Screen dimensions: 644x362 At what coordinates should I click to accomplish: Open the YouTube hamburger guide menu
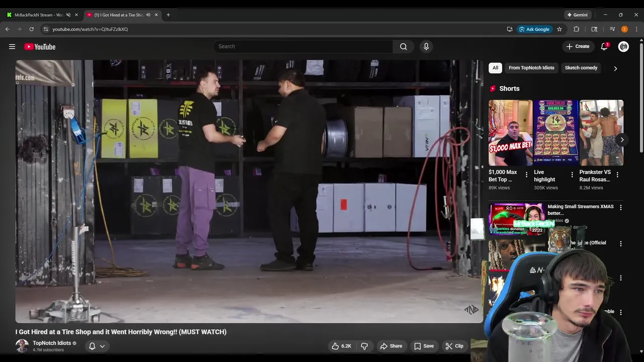pyautogui.click(x=12, y=47)
